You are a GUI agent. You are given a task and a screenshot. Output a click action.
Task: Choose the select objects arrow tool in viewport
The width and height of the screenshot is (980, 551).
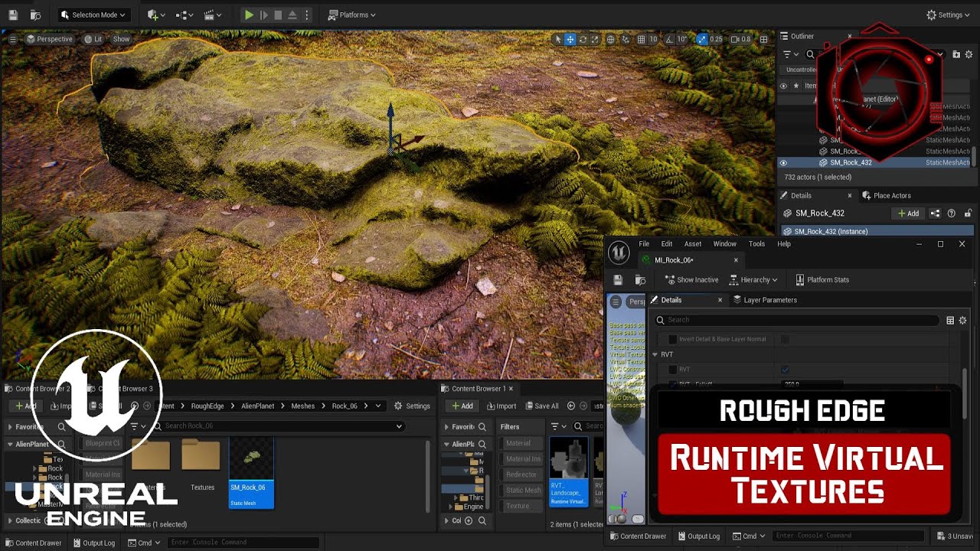pyautogui.click(x=558, y=39)
